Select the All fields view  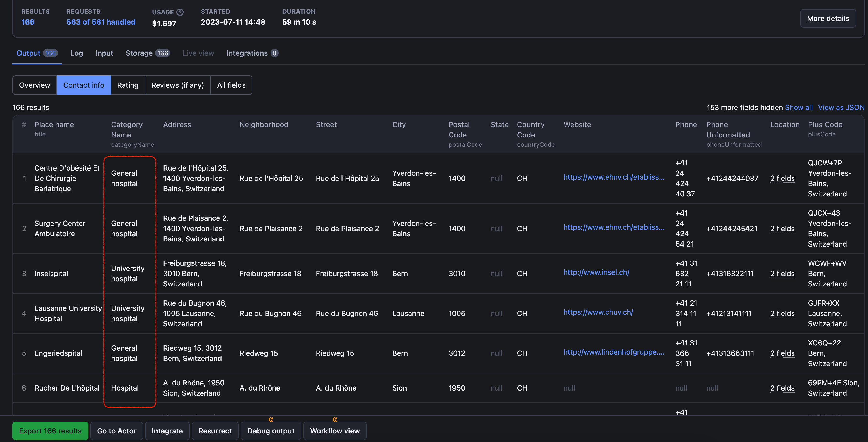click(231, 85)
